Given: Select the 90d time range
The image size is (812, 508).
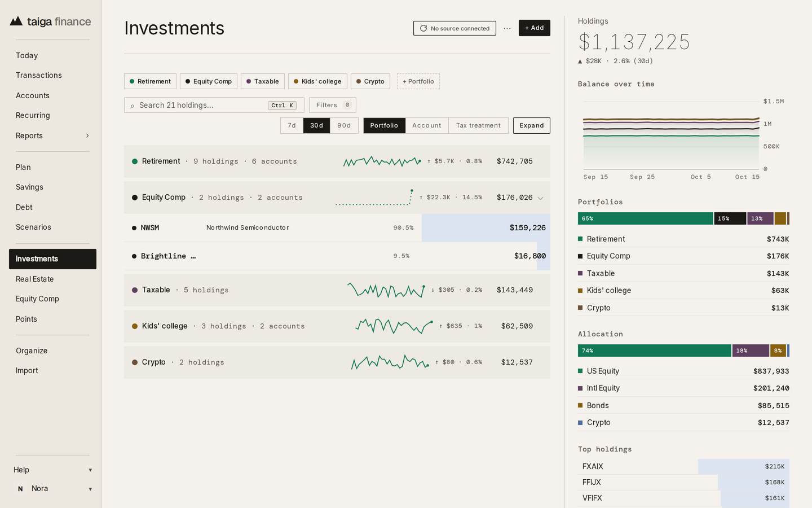Looking at the screenshot, I should click(344, 125).
